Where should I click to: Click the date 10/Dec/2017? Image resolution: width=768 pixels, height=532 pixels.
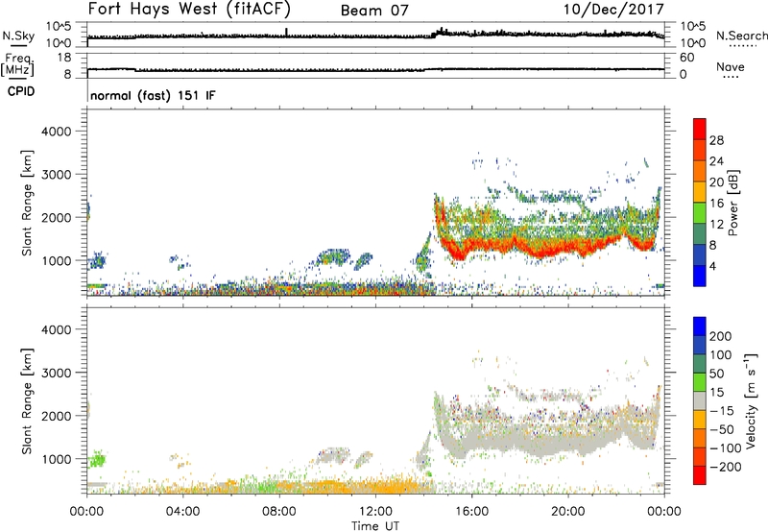pyautogui.click(x=613, y=9)
